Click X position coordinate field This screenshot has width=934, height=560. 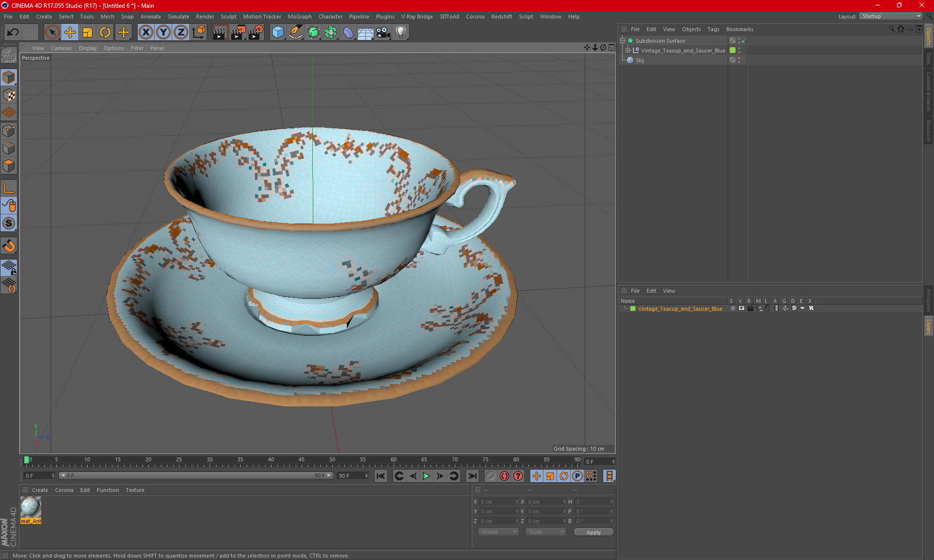(499, 502)
